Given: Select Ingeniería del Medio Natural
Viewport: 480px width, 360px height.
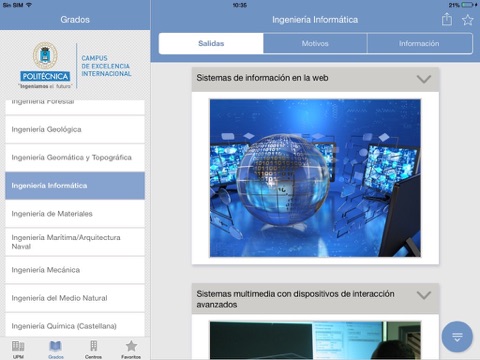Looking at the screenshot, I should click(75, 298).
